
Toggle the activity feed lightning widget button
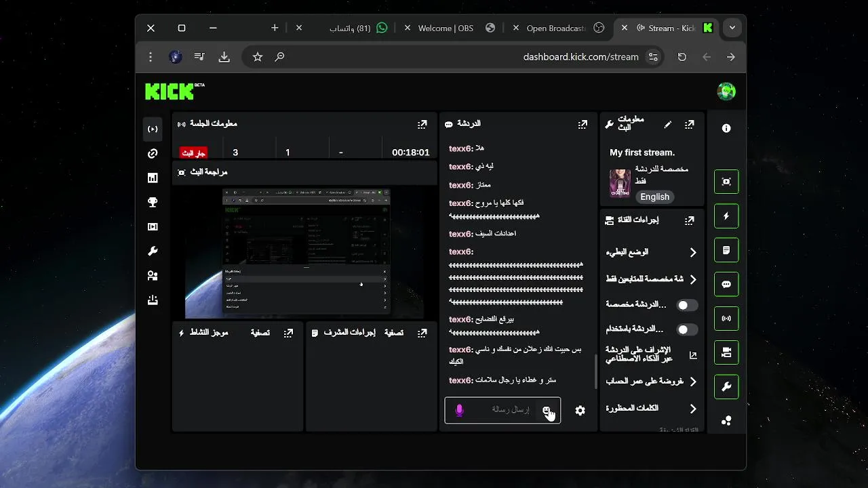(x=726, y=216)
